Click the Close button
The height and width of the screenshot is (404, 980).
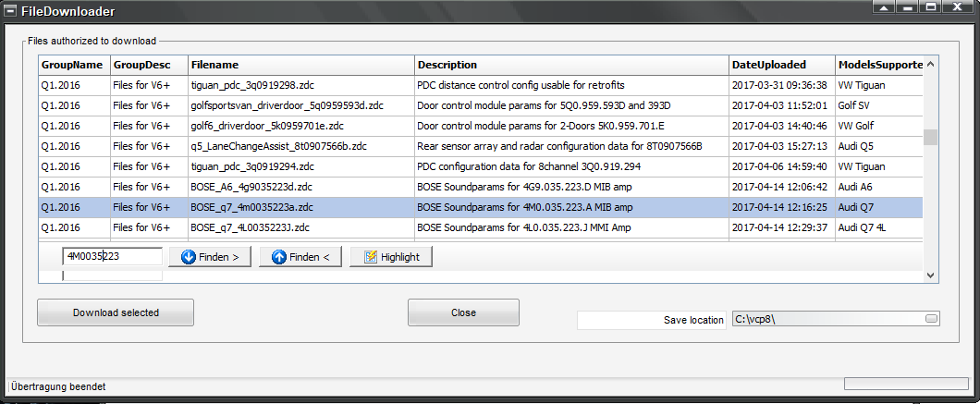[x=463, y=312]
